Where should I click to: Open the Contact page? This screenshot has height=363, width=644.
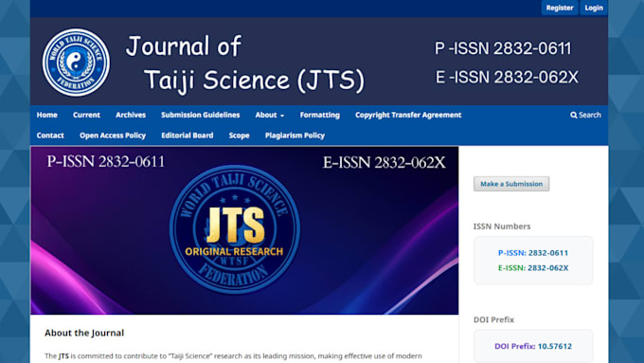click(x=50, y=136)
